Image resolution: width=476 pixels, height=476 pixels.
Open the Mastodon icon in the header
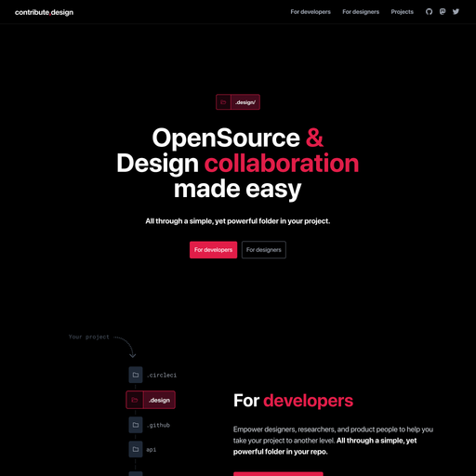point(443,12)
